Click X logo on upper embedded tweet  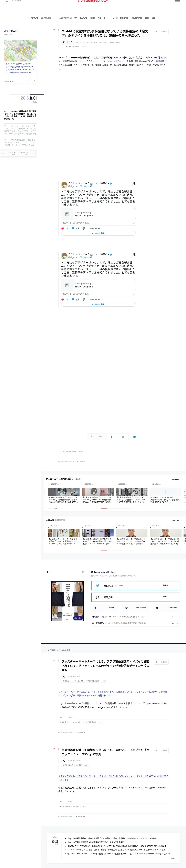click(134, 183)
